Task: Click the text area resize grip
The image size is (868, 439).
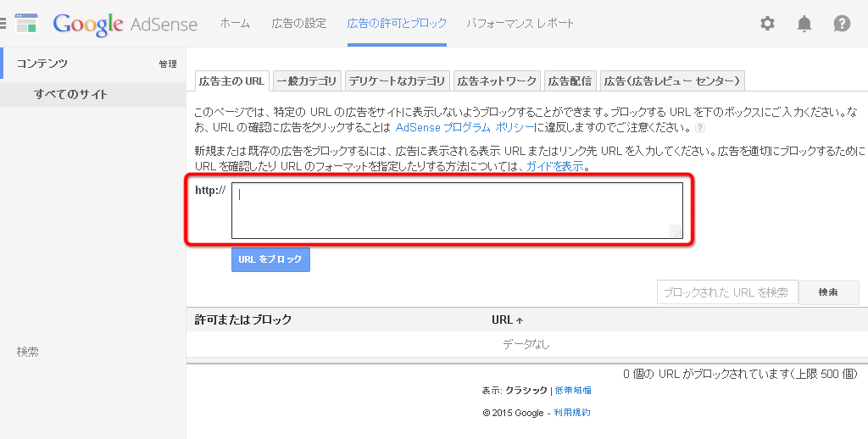Action: [676, 232]
